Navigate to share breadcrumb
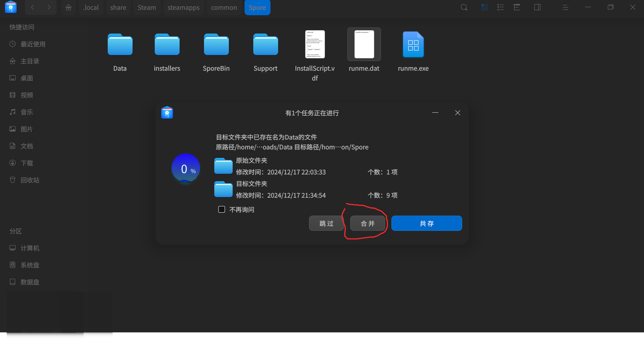 [x=118, y=7]
